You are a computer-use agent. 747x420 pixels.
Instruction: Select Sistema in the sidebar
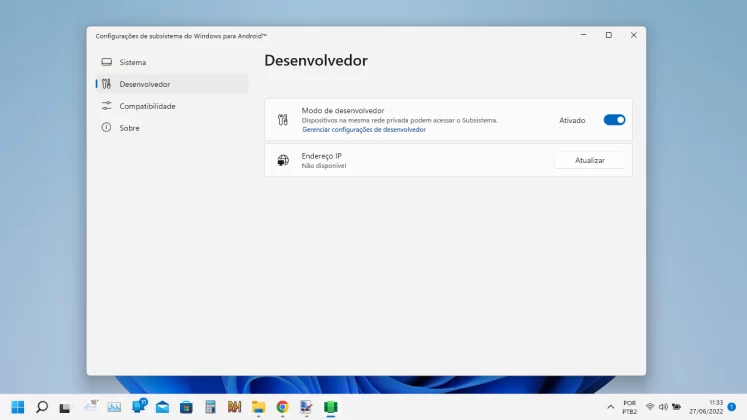132,62
